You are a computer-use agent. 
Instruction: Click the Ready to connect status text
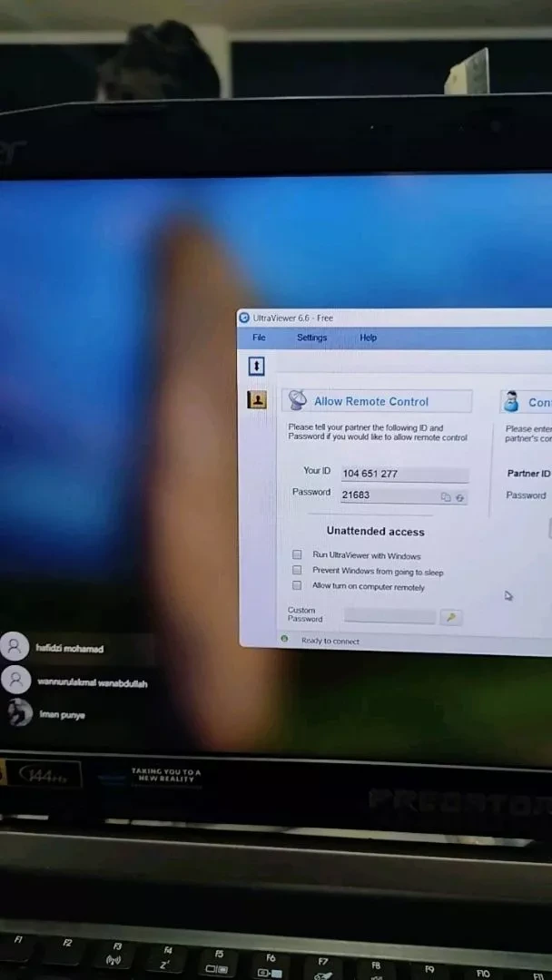click(x=330, y=642)
